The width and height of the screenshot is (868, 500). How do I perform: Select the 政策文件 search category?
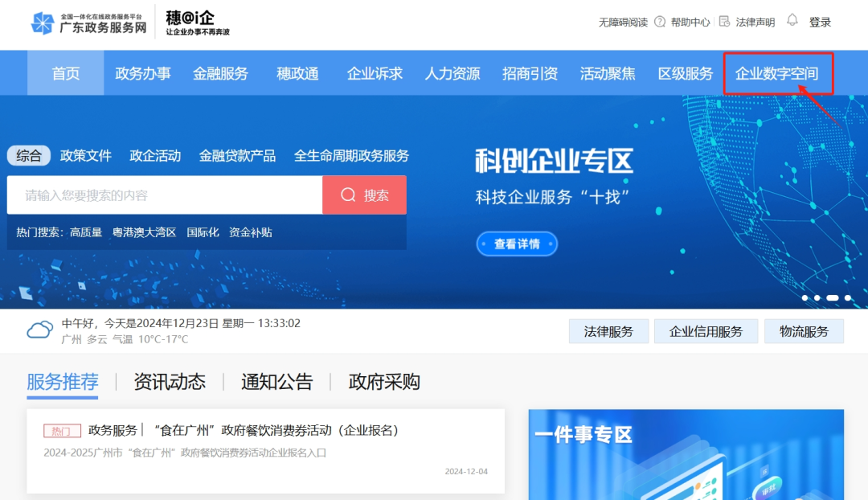pos(86,156)
